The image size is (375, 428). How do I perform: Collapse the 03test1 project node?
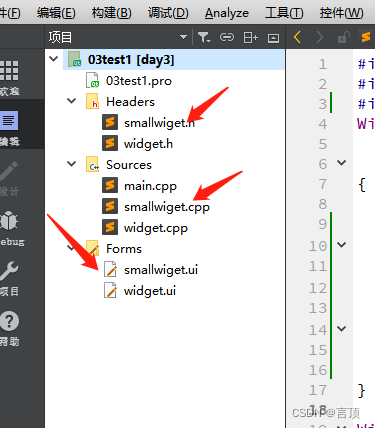coord(53,59)
